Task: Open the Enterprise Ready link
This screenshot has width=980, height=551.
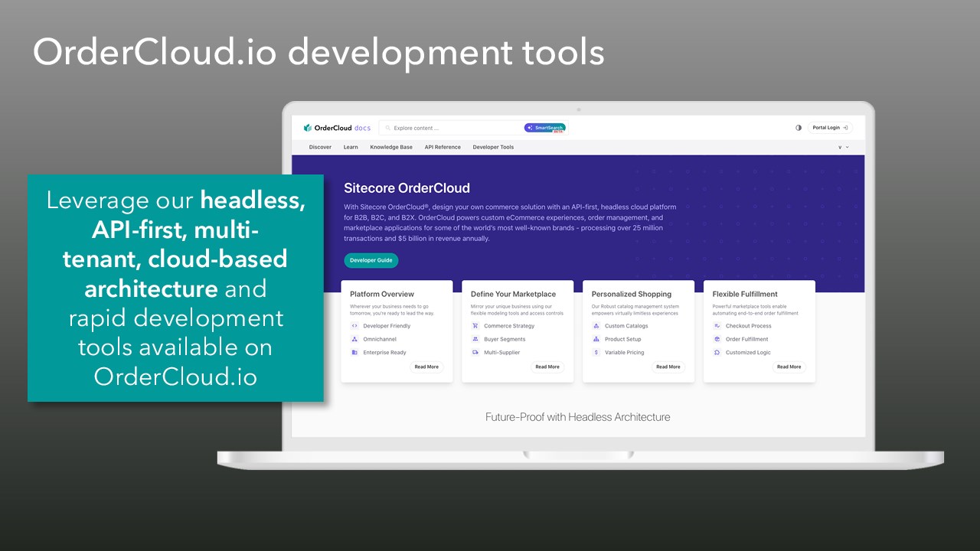Action: click(x=384, y=353)
